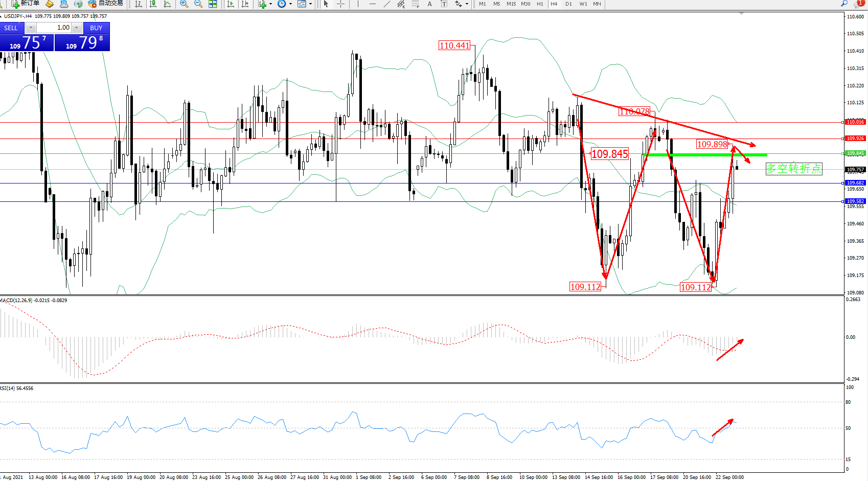
Task: Select the trendline drawing tool
Action: 386,4
